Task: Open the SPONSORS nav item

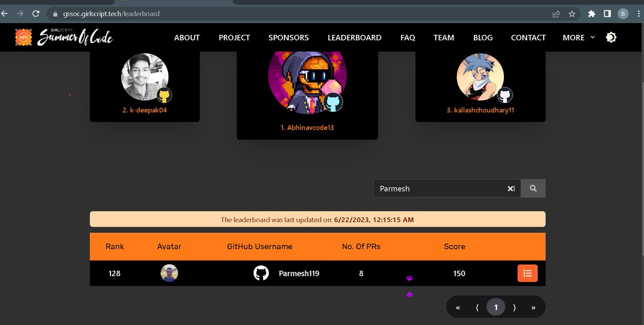Action: tap(289, 38)
